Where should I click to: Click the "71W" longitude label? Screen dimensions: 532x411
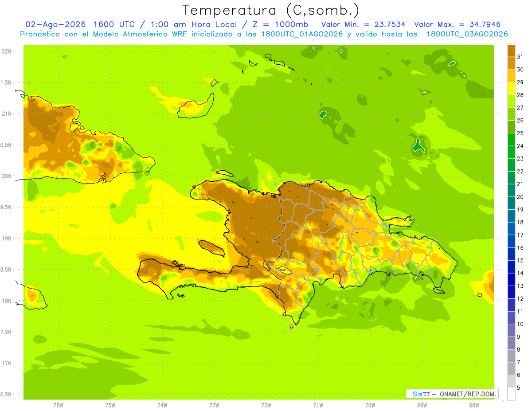(x=318, y=405)
